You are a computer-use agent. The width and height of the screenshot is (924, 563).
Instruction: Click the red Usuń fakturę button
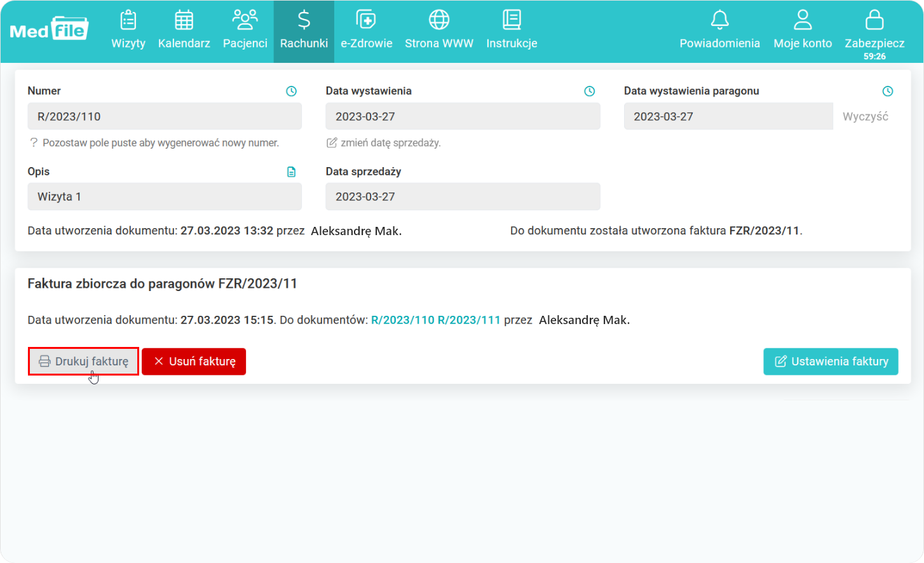pyautogui.click(x=194, y=362)
